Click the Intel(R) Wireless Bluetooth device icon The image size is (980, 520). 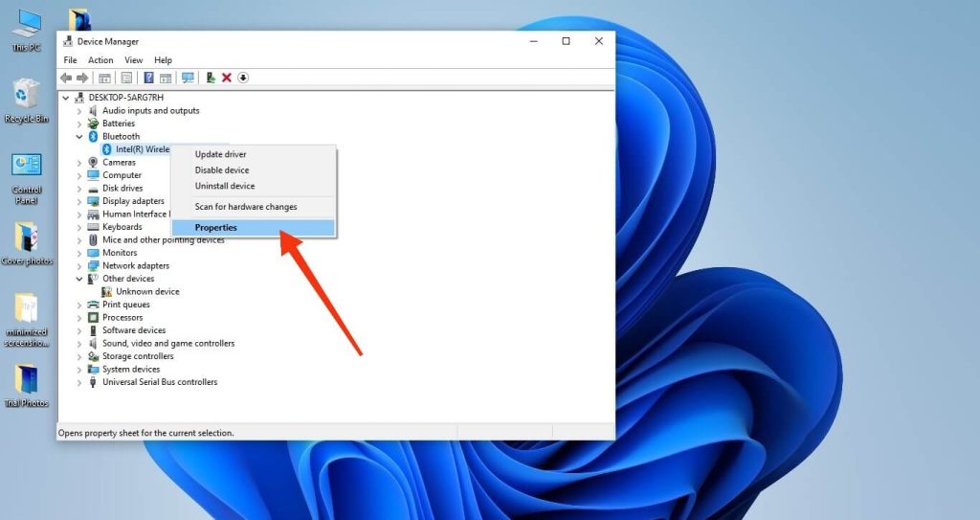tap(107, 149)
